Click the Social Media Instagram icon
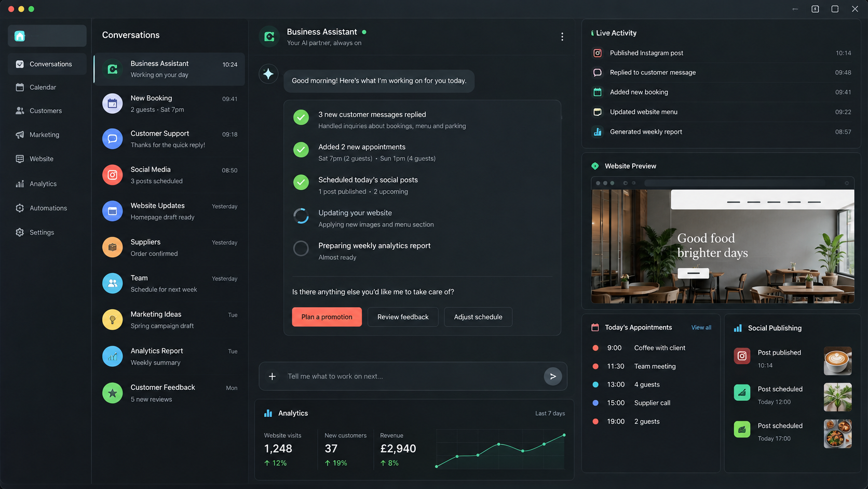Screen dimensions: 868x489 pos(112,175)
